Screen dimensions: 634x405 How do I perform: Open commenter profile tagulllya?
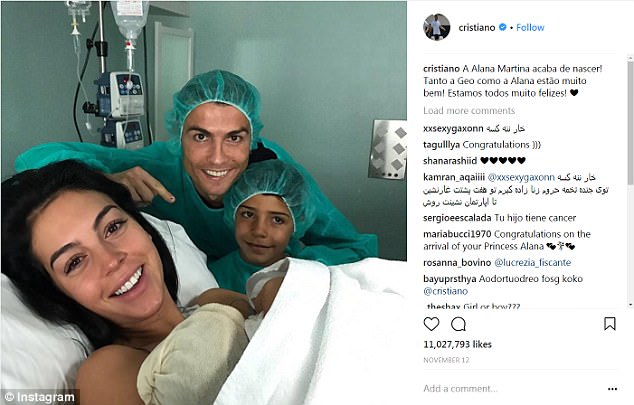pos(442,145)
